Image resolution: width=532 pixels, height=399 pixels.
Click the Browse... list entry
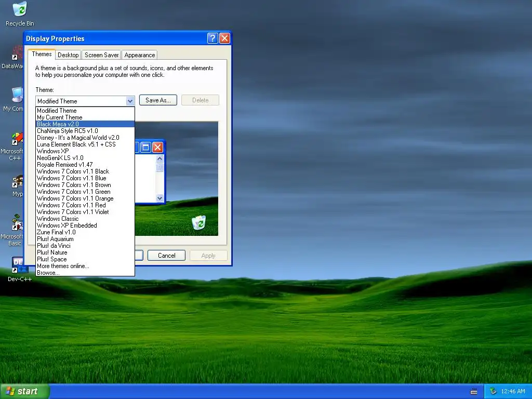pyautogui.click(x=85, y=273)
